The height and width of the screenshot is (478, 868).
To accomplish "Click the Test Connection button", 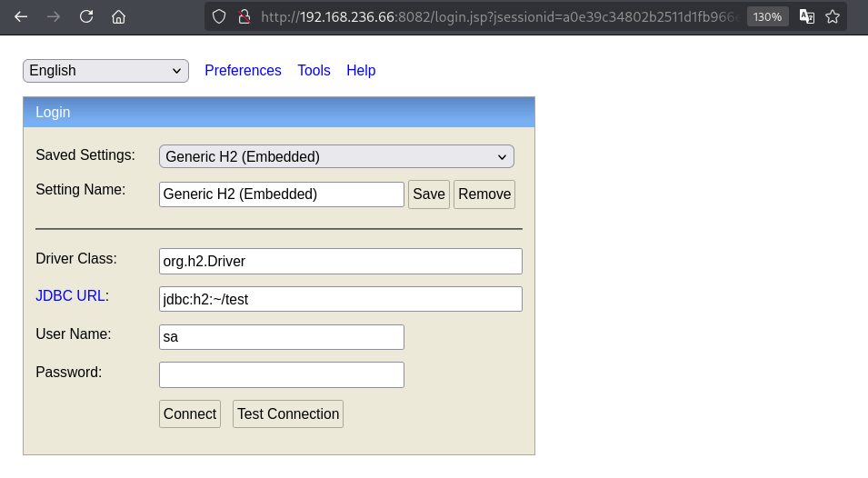I will 288,413.
